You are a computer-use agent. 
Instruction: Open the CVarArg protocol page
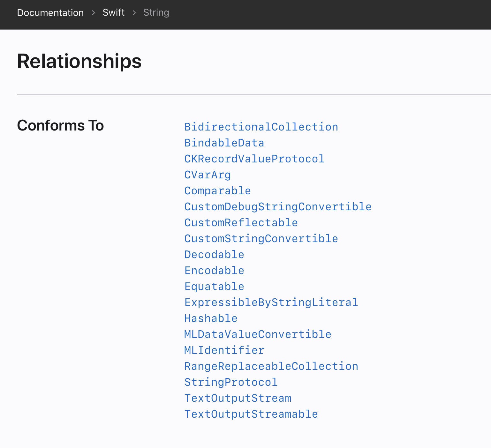click(208, 175)
